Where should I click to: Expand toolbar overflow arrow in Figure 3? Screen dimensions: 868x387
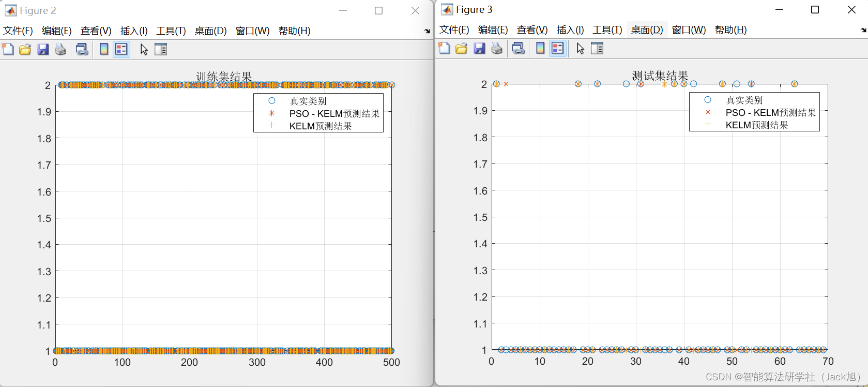pyautogui.click(x=863, y=30)
